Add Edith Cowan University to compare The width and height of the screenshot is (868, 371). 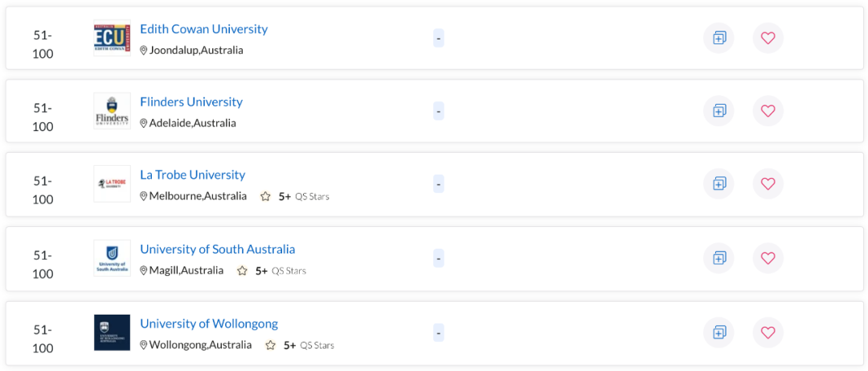coord(719,38)
